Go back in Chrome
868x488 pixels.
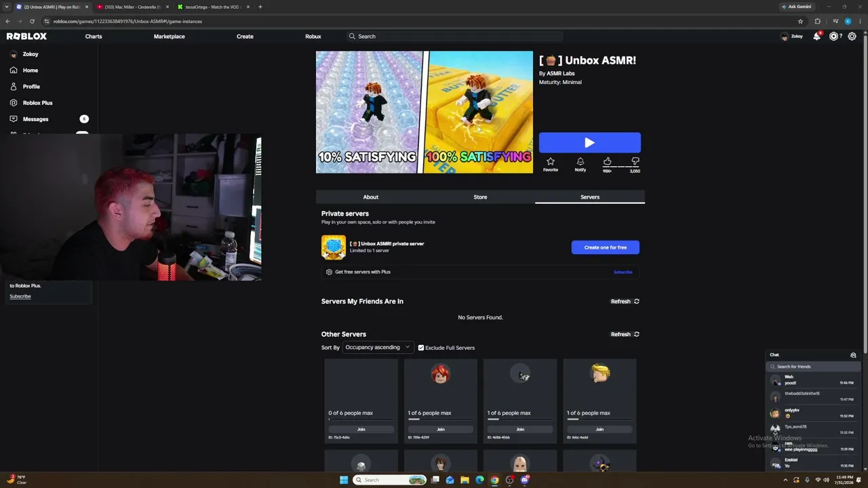pyautogui.click(x=8, y=21)
